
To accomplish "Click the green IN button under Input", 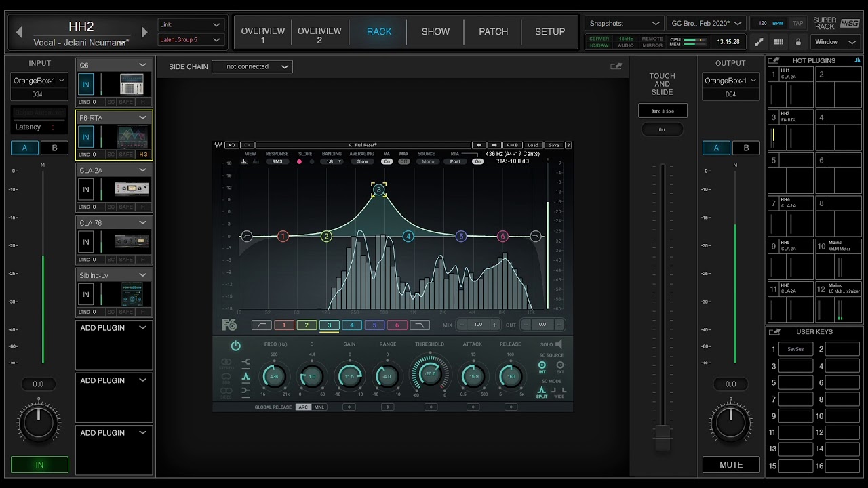I will tap(39, 465).
